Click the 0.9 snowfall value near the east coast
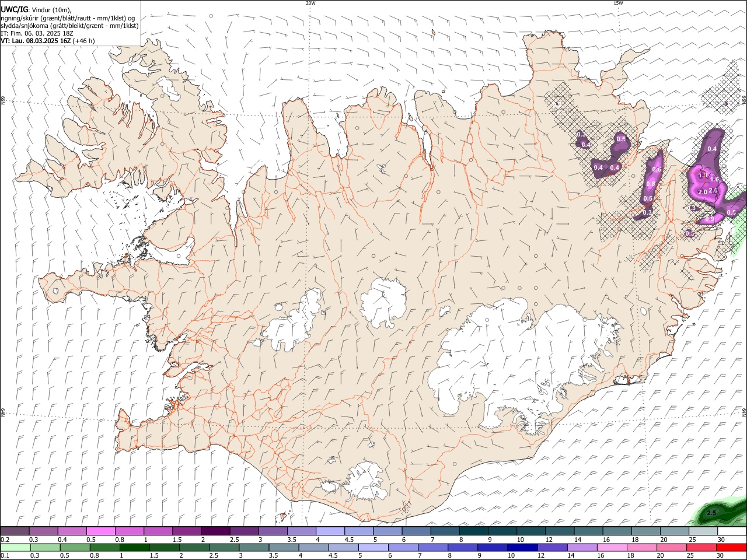The height and width of the screenshot is (560, 747). click(x=710, y=219)
